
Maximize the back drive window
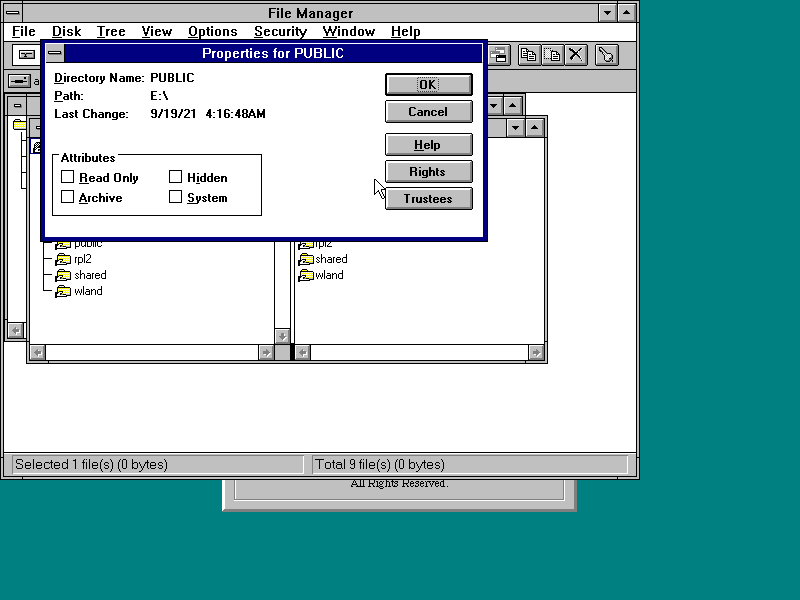point(513,106)
